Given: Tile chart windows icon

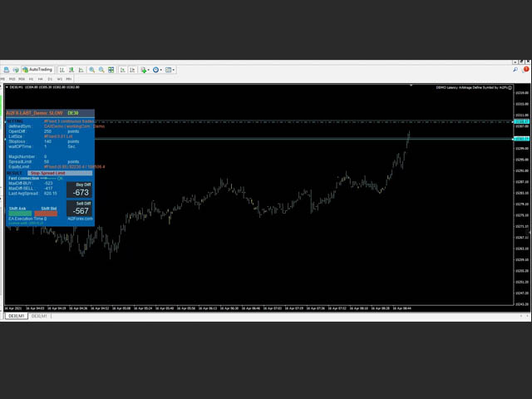Looking at the screenshot, I should [111, 70].
